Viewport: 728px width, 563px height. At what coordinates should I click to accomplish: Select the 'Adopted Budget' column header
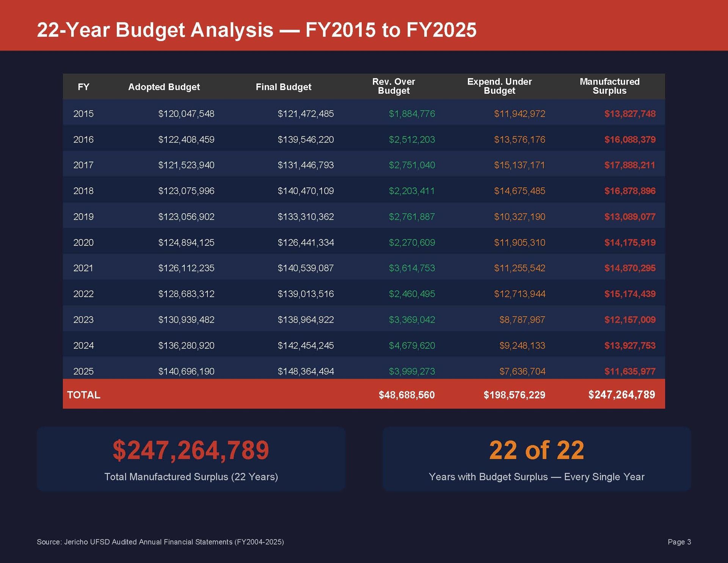tap(164, 87)
